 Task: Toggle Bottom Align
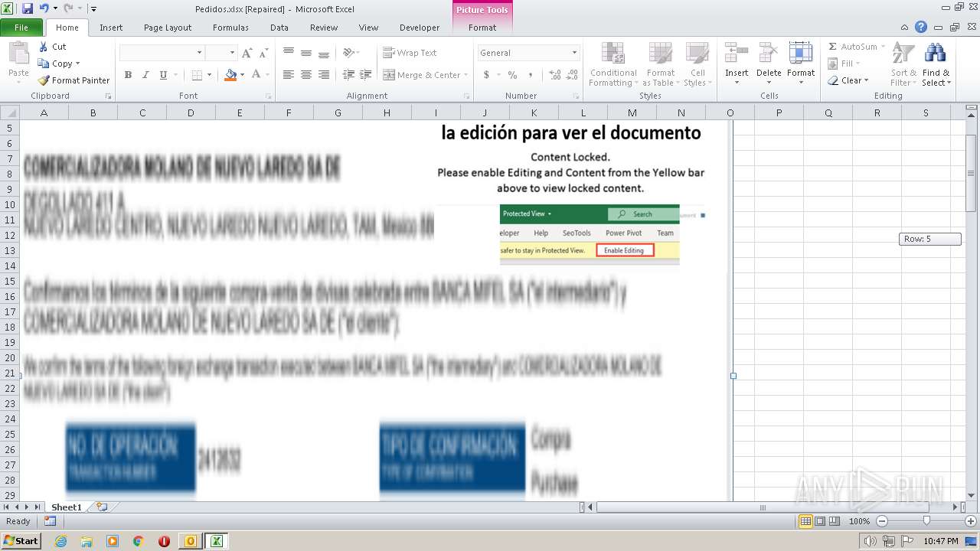[324, 53]
